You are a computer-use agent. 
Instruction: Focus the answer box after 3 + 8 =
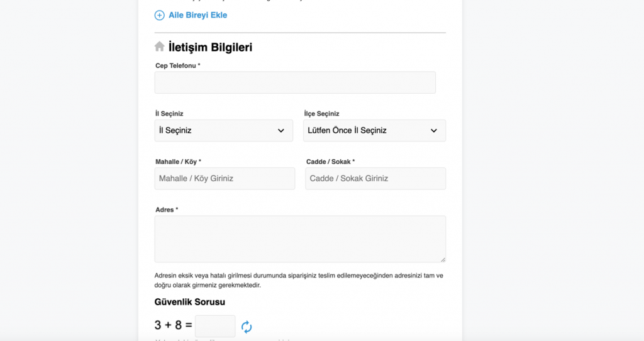point(215,326)
